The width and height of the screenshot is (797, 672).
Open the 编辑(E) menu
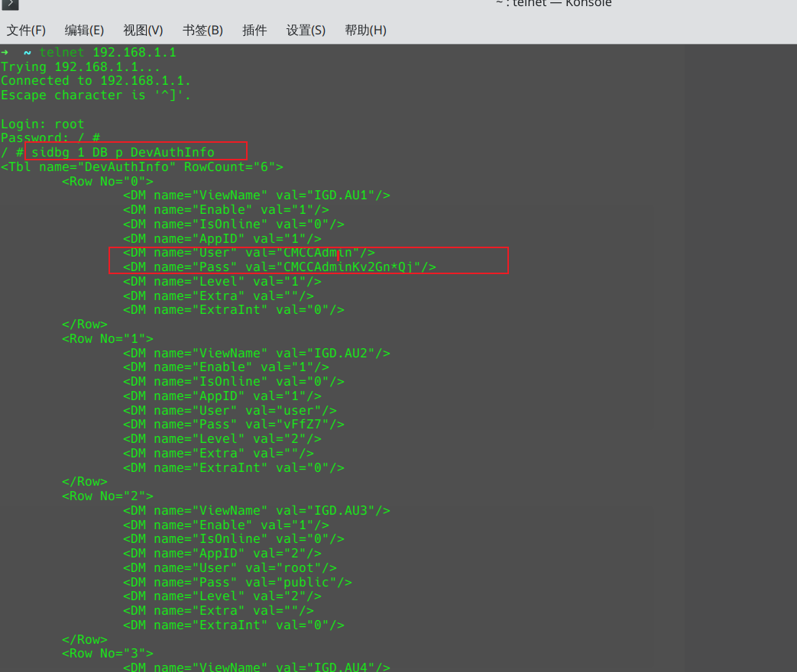(84, 31)
